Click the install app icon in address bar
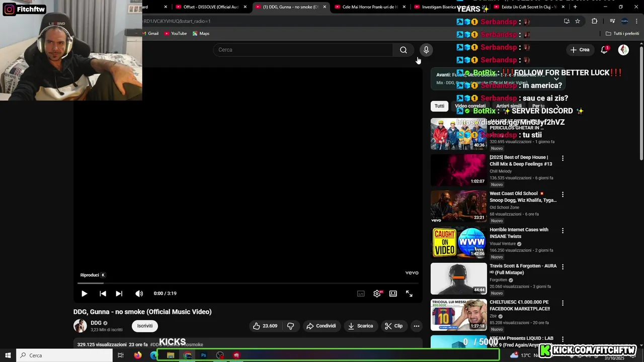Screen dimensions: 644x362 point(567,21)
